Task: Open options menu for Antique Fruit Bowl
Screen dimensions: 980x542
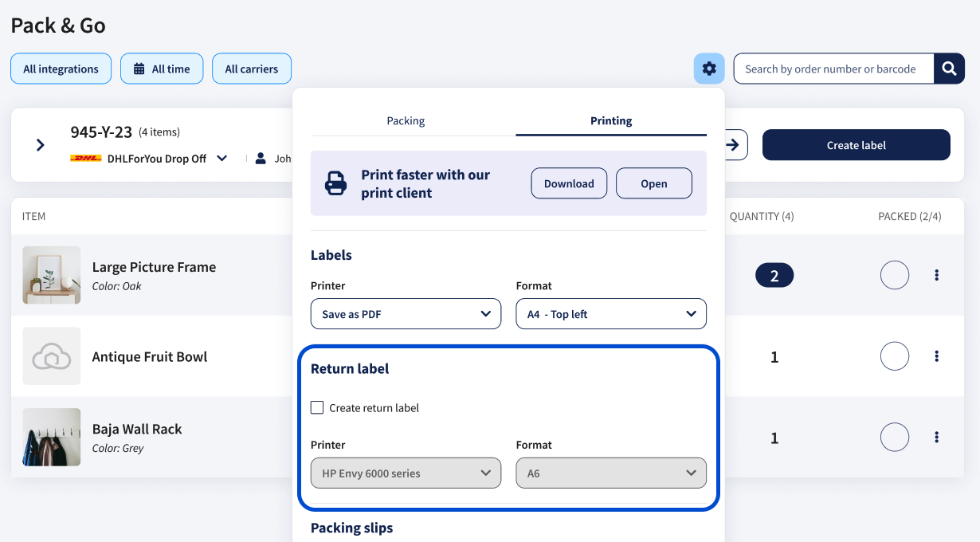Action: point(936,356)
